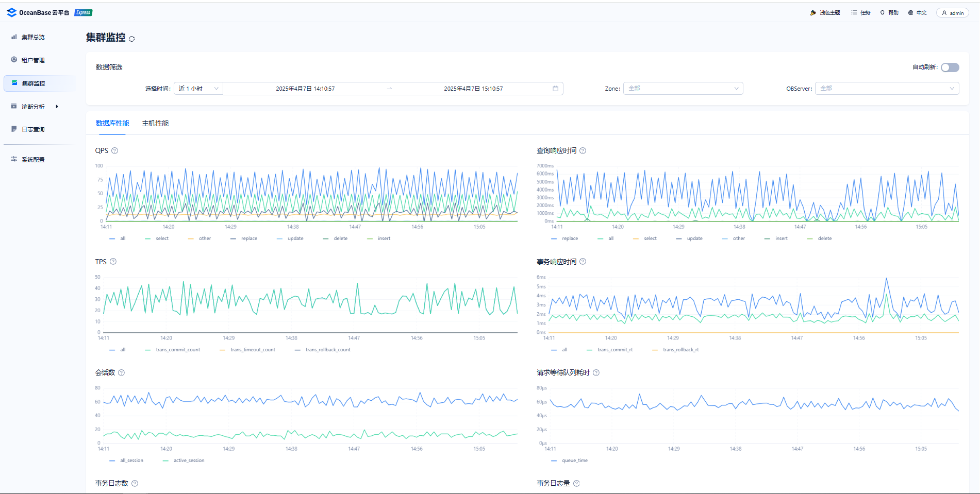Click the help icon next to QPS

point(115,151)
